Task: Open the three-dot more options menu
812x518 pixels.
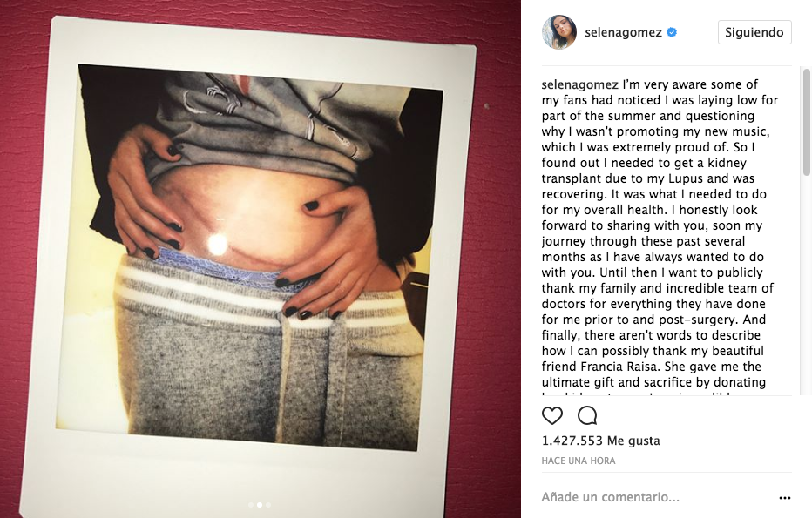Action: point(784,498)
